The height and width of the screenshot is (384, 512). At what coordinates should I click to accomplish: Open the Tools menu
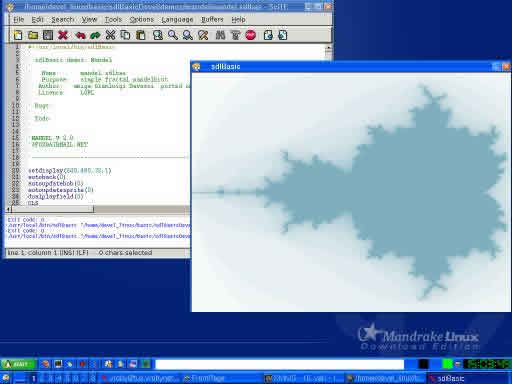113,20
